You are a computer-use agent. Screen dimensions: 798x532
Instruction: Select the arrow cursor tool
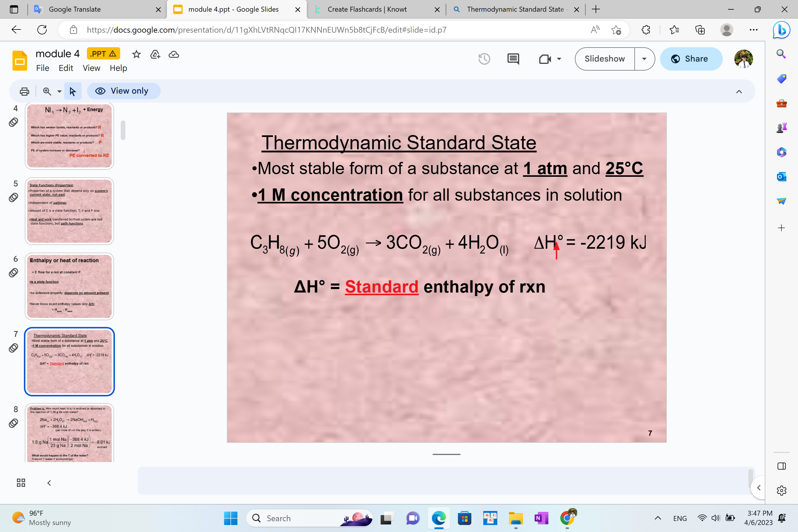click(x=73, y=91)
